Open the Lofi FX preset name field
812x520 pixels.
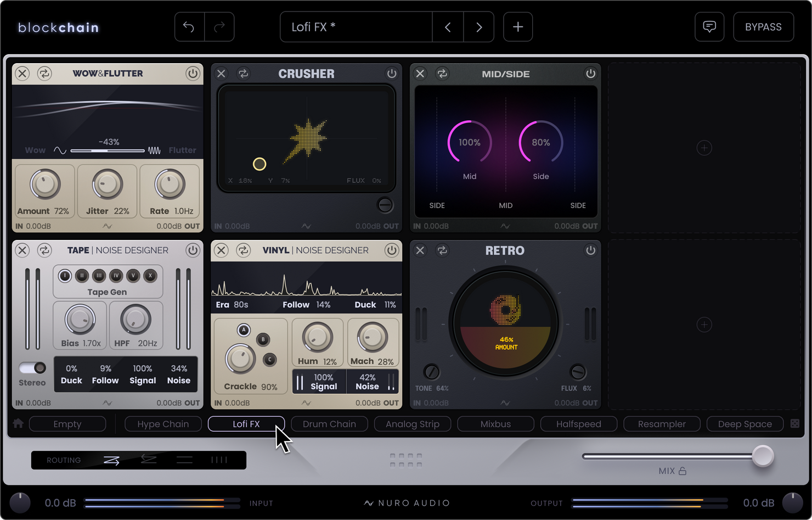point(356,27)
